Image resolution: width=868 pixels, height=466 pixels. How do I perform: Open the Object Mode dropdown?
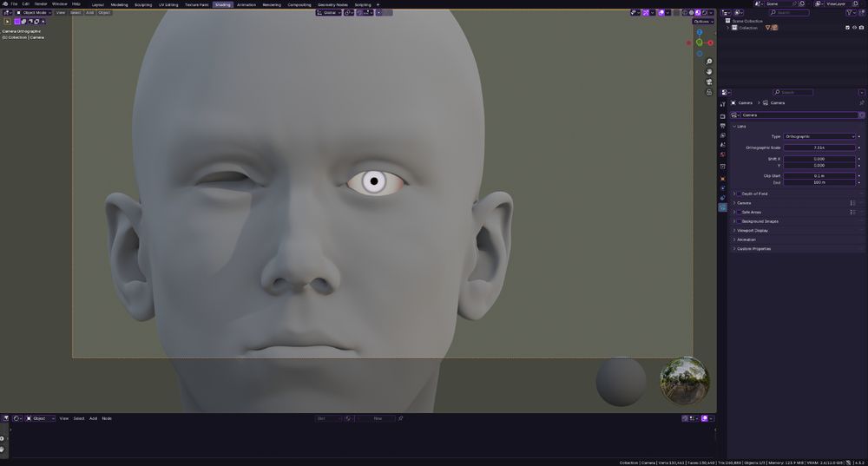pyautogui.click(x=33, y=13)
